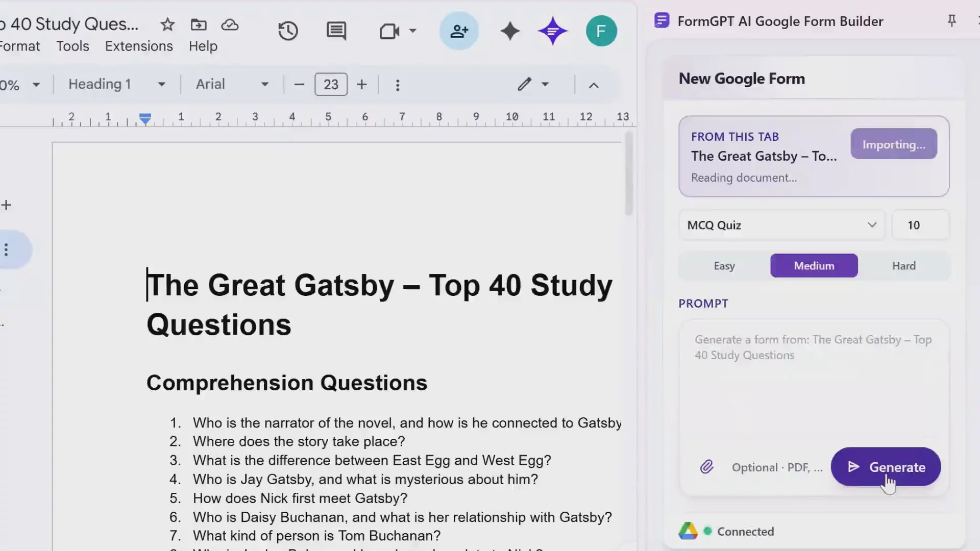Pin the FormGPT side panel
980x551 pixels.
click(x=952, y=21)
